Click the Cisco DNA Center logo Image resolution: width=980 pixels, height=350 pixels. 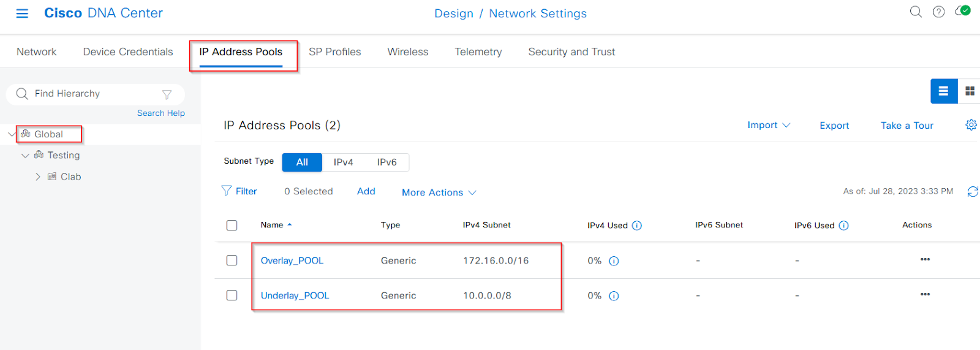(x=104, y=13)
